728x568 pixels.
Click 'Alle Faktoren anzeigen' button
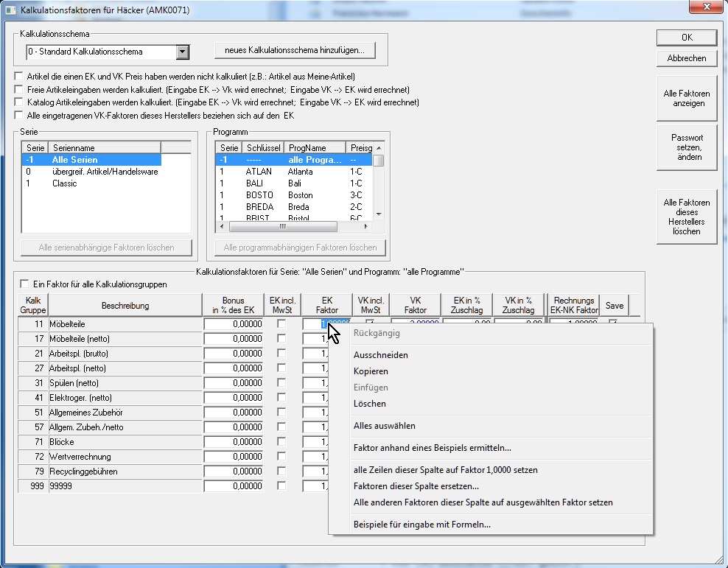(x=686, y=99)
